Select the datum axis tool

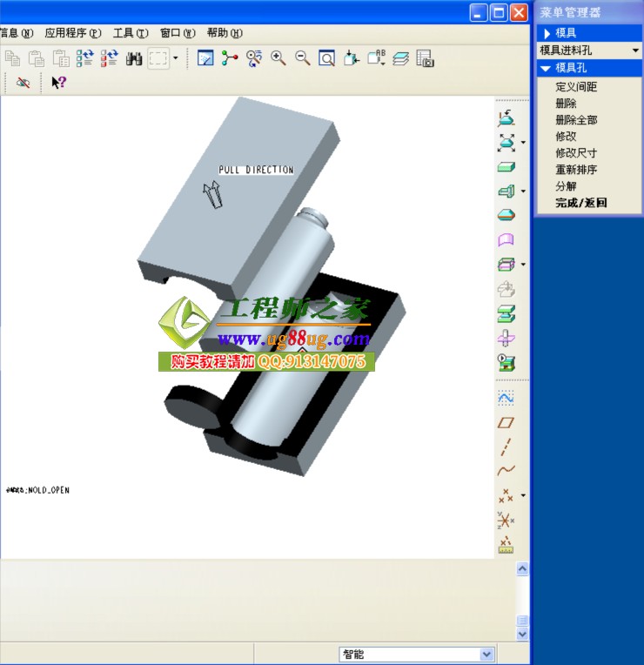click(x=506, y=447)
